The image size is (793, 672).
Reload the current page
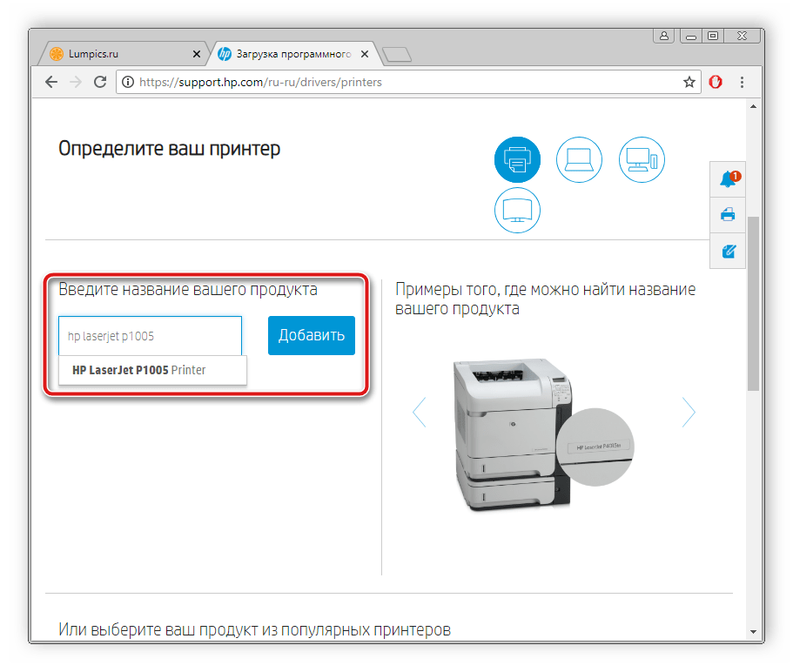click(100, 82)
